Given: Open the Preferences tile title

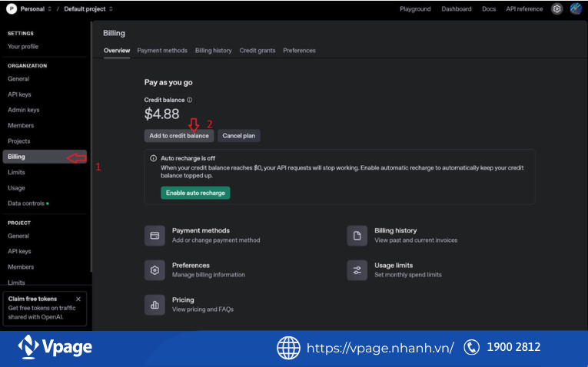Looking at the screenshot, I should tap(191, 265).
